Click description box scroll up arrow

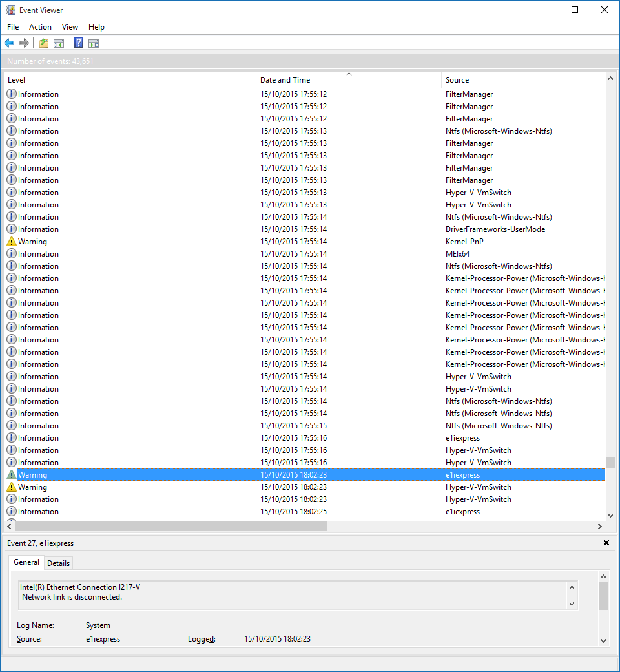[x=572, y=587]
